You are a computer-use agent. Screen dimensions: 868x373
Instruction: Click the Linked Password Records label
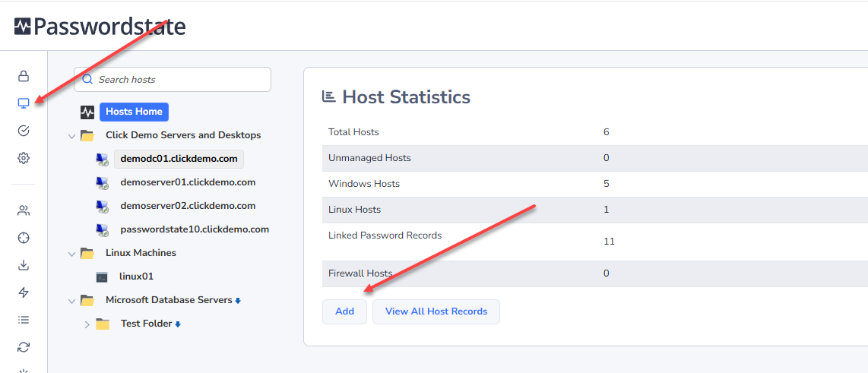pyautogui.click(x=385, y=235)
